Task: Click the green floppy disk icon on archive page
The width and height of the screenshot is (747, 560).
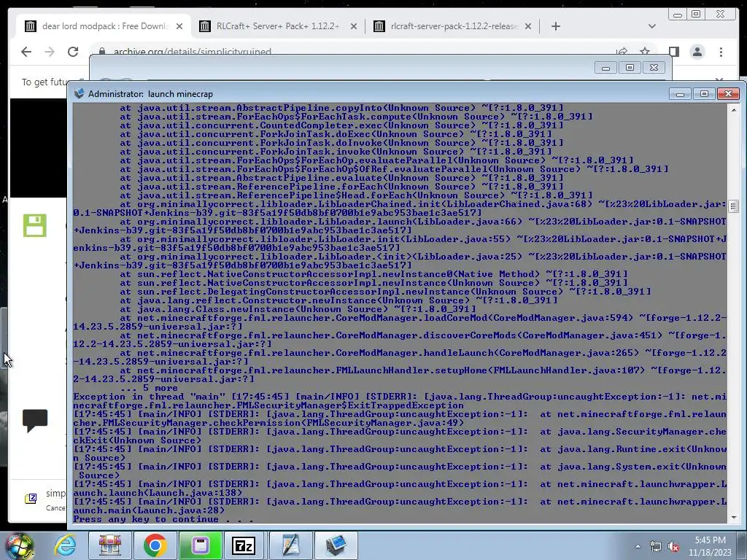Action: pos(35,225)
